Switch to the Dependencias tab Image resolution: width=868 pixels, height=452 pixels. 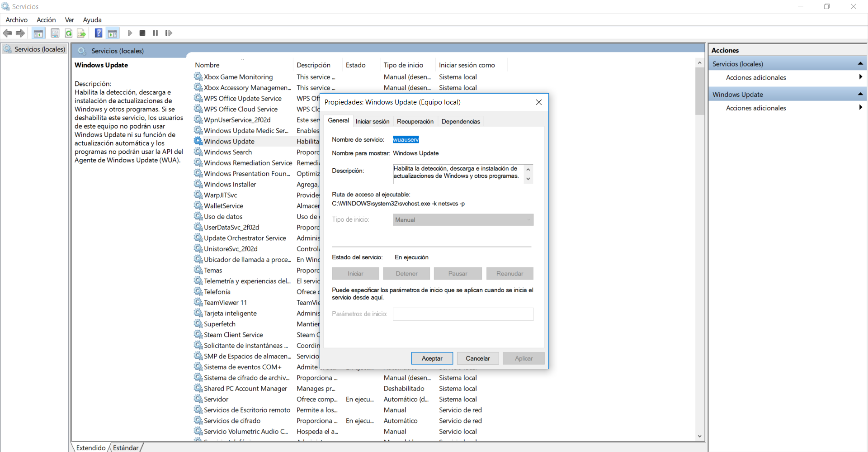pos(461,121)
